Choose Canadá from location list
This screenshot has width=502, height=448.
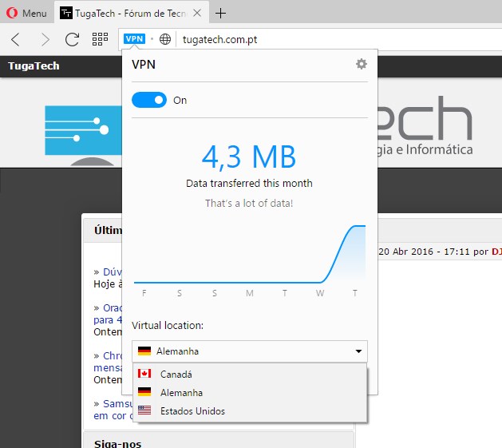249,374
